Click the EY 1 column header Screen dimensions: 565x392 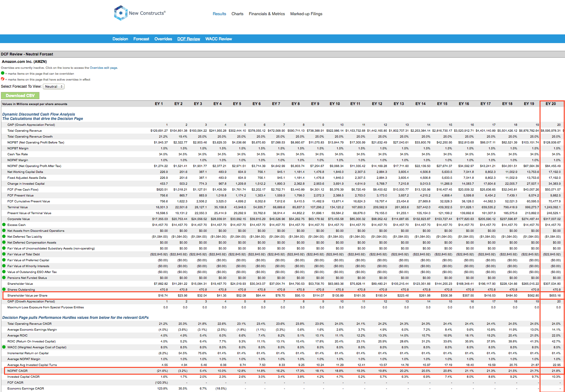click(159, 104)
